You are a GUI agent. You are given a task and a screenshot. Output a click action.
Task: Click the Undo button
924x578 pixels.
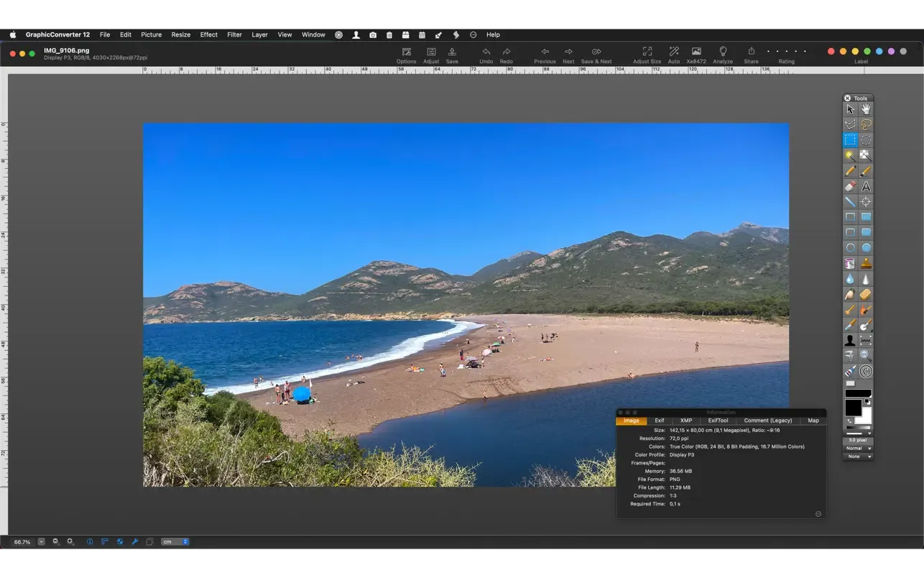coord(486,55)
